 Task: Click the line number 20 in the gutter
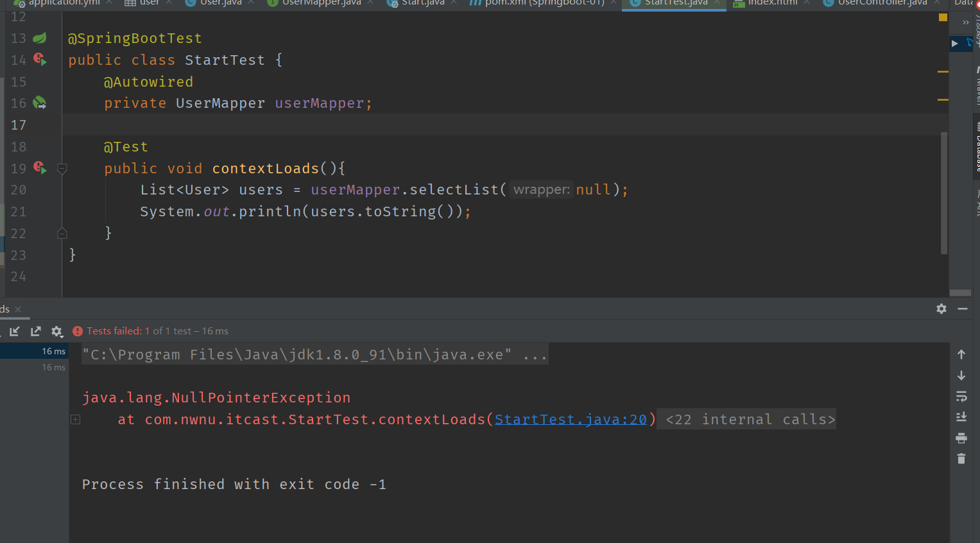(x=19, y=190)
